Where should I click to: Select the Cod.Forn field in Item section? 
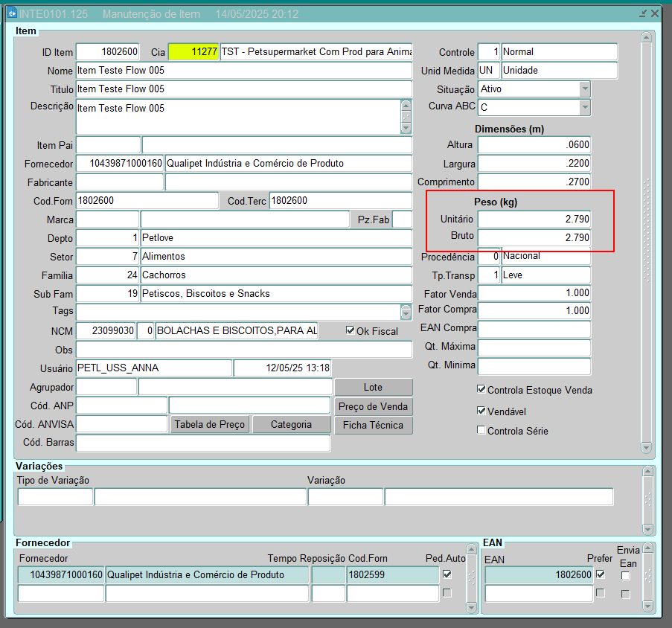pos(147,200)
